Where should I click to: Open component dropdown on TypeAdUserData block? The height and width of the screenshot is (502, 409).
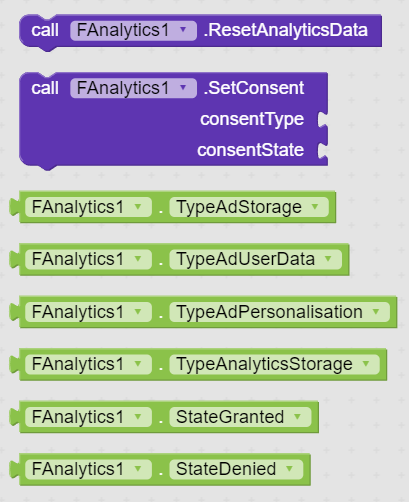click(x=88, y=259)
